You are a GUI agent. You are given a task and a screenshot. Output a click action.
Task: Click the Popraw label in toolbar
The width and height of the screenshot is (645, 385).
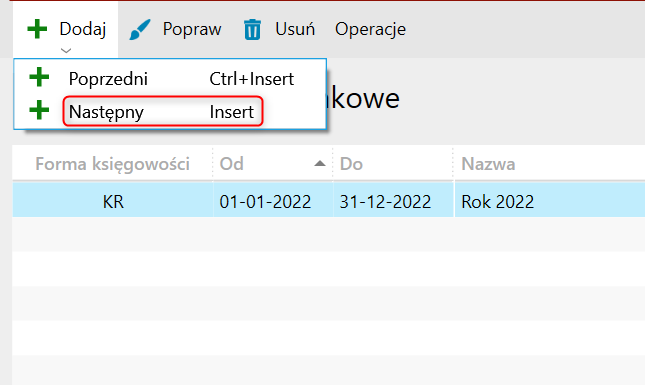[x=192, y=29]
